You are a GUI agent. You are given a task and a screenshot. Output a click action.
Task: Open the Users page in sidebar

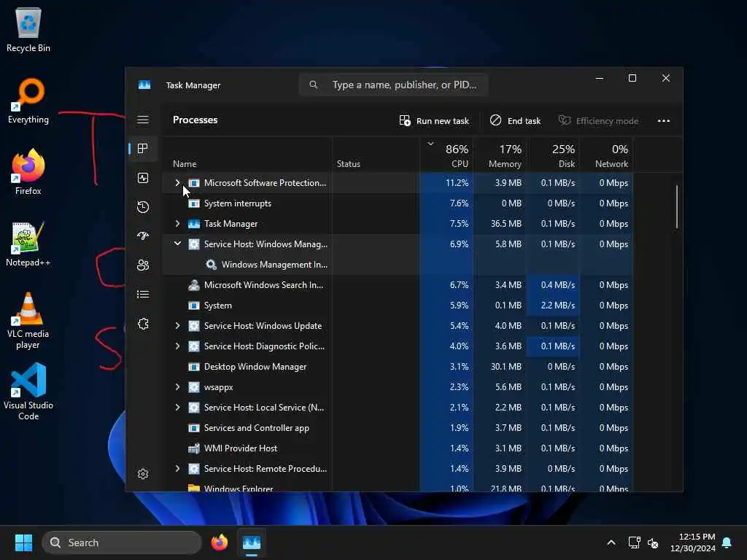coord(143,265)
